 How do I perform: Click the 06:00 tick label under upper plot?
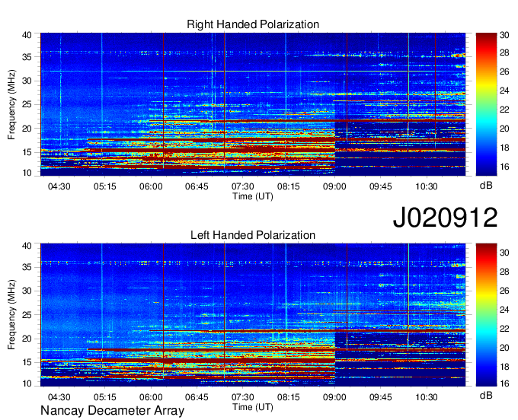[151, 186]
